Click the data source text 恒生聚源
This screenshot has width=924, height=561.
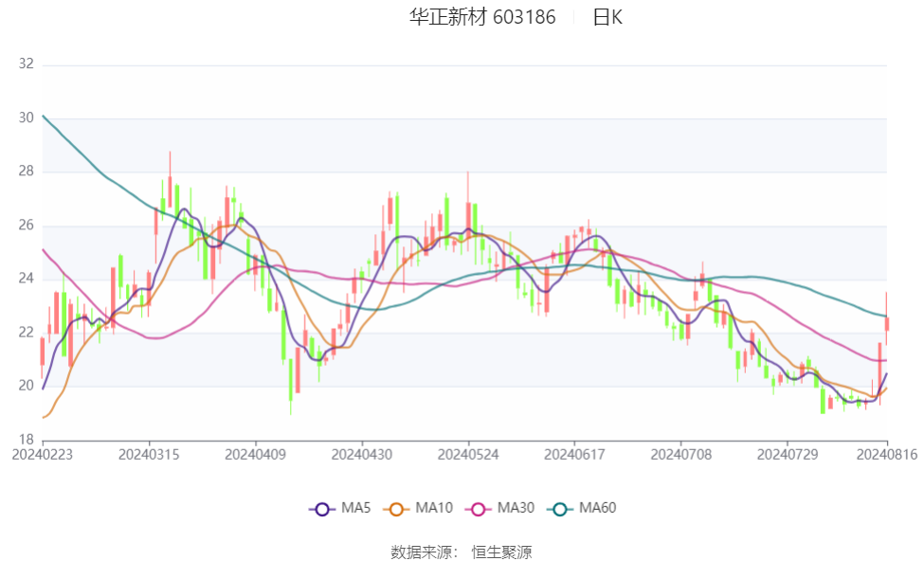point(502,552)
